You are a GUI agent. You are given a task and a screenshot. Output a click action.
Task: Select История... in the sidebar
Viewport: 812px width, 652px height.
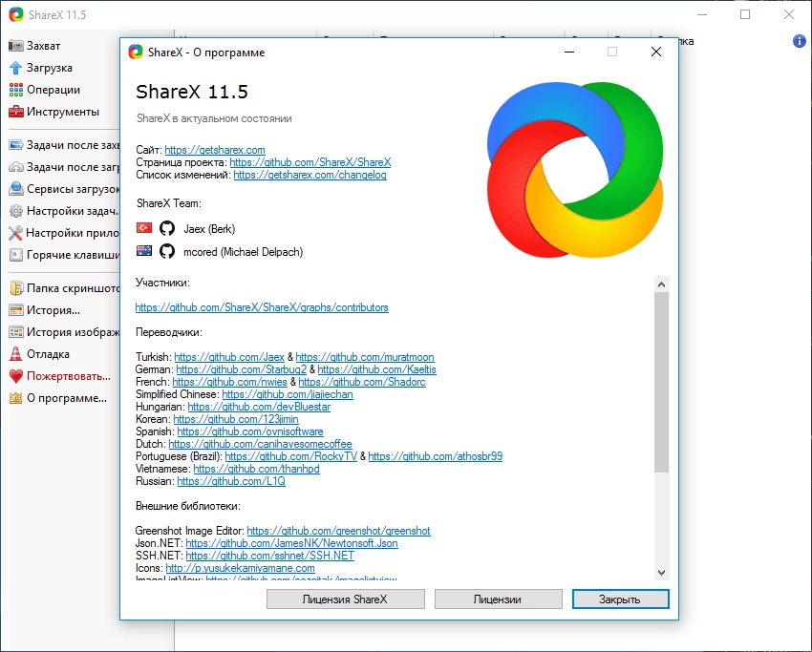coord(53,310)
